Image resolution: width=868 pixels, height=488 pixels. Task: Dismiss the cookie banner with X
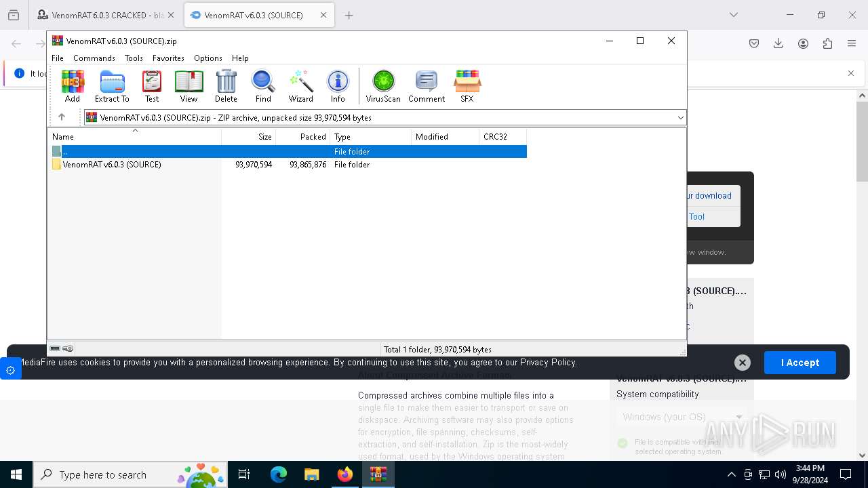pos(743,363)
